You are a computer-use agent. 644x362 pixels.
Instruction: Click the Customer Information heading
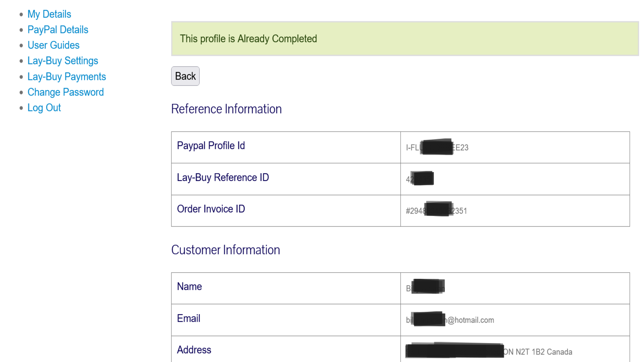point(225,250)
